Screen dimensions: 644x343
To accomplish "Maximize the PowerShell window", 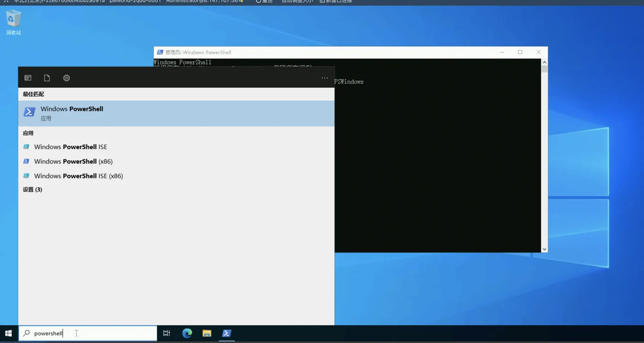I will pos(520,52).
